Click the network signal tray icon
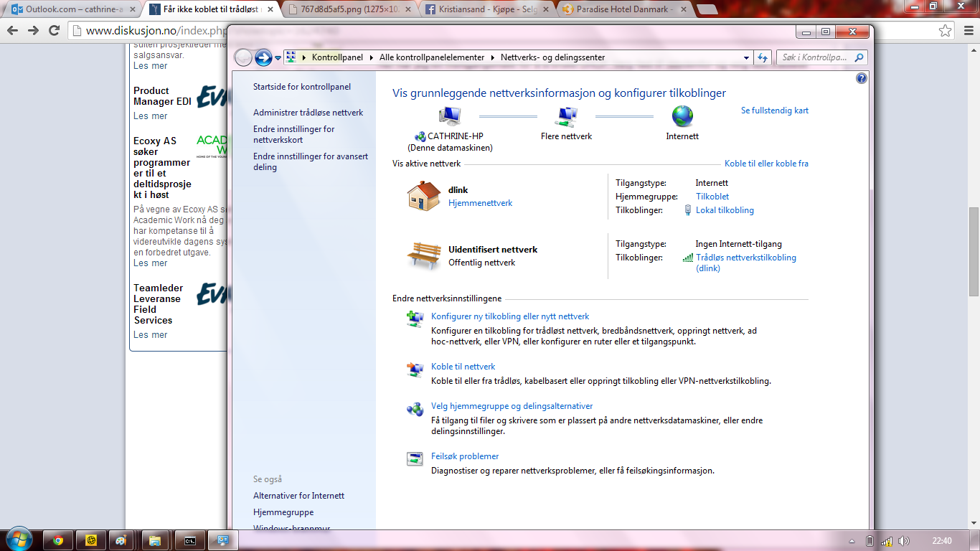The image size is (980, 551). coord(887,541)
